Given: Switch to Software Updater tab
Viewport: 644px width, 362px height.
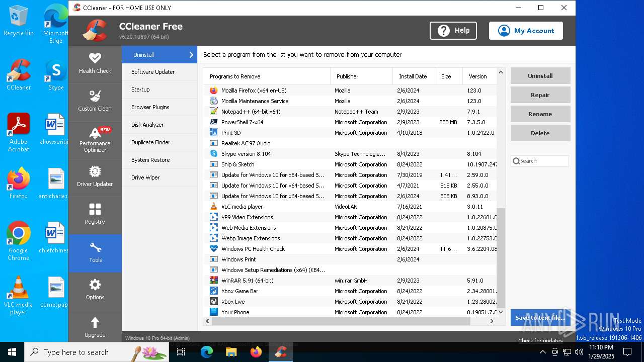Looking at the screenshot, I should (x=159, y=72).
